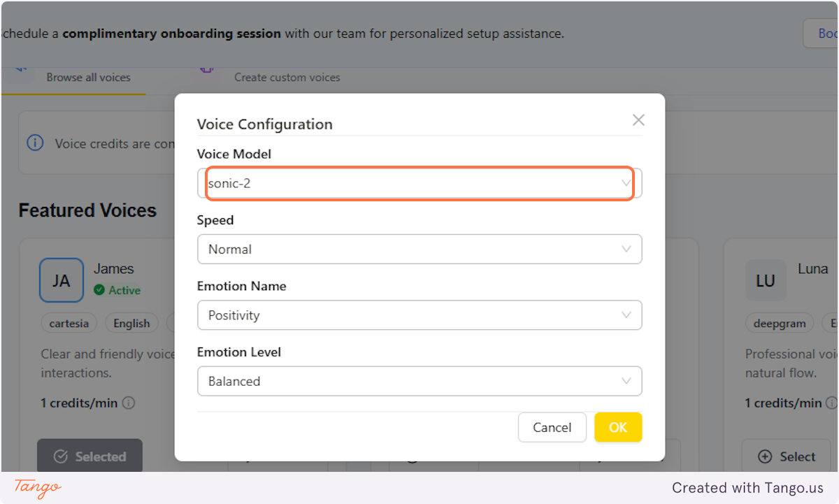Open the Voice Model dropdown showing sonic-2
The width and height of the screenshot is (839, 504).
(419, 183)
